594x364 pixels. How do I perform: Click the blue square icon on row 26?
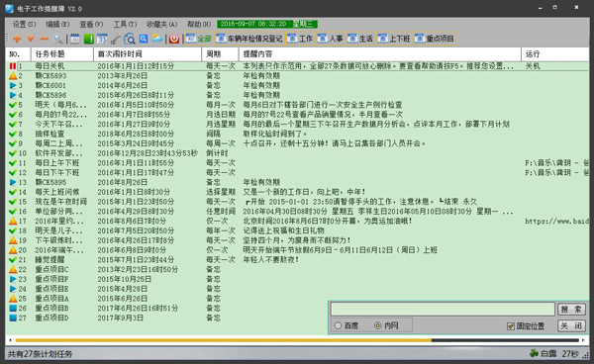point(13,309)
